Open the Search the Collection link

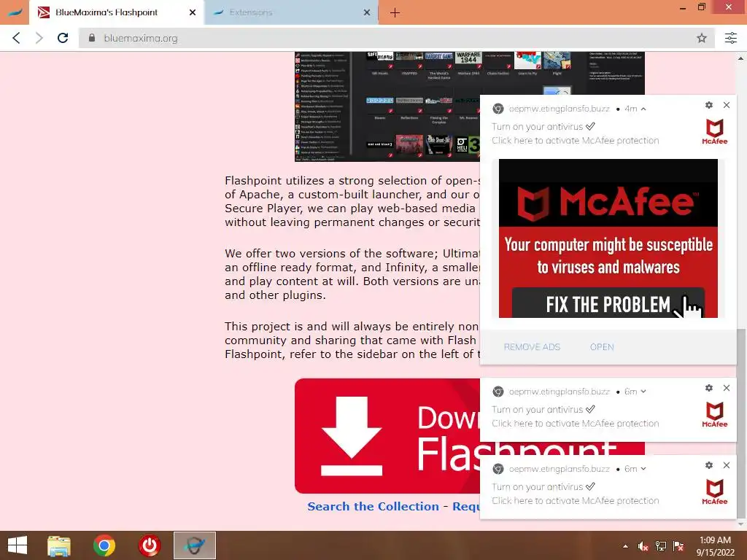[x=373, y=506]
